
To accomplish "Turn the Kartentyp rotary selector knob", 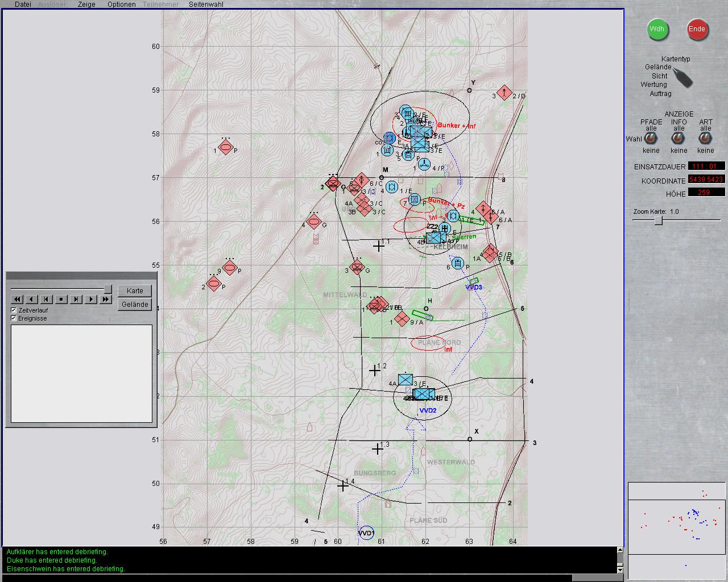I will (682, 77).
